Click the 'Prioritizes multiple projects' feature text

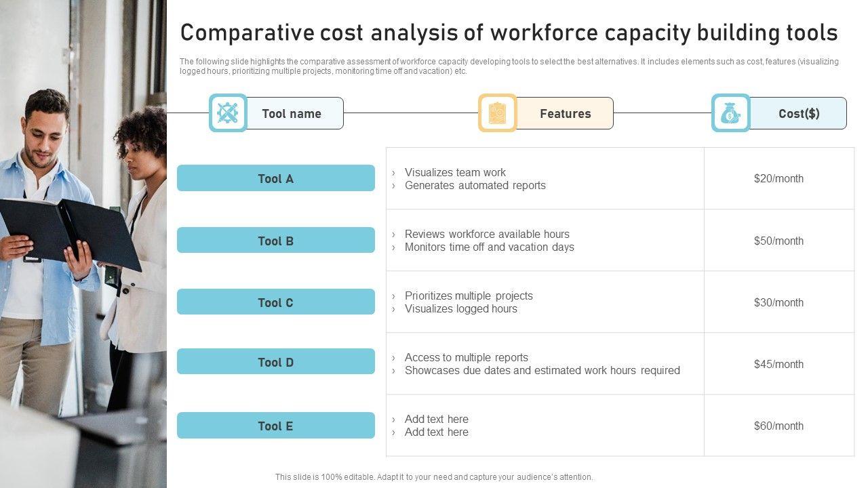pos(469,296)
